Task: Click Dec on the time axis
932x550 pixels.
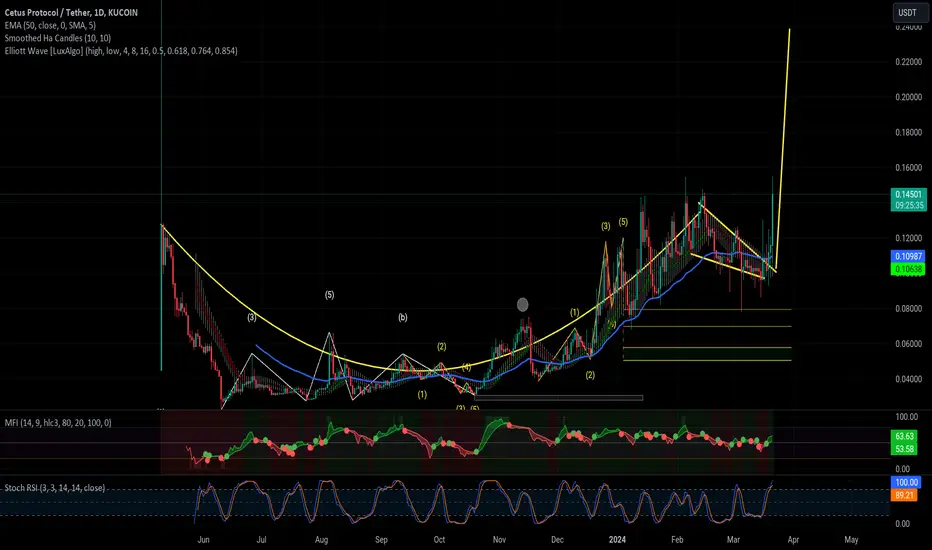Action: 557,540
